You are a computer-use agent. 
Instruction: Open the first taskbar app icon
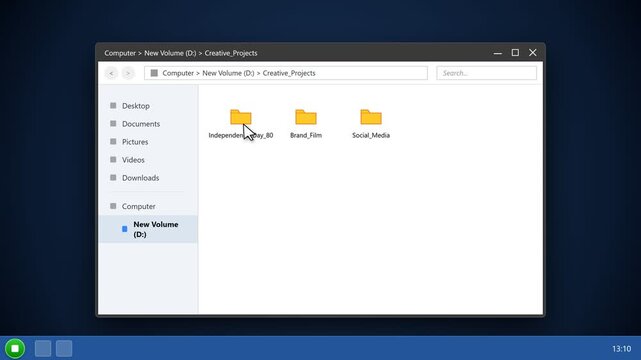click(x=43, y=349)
